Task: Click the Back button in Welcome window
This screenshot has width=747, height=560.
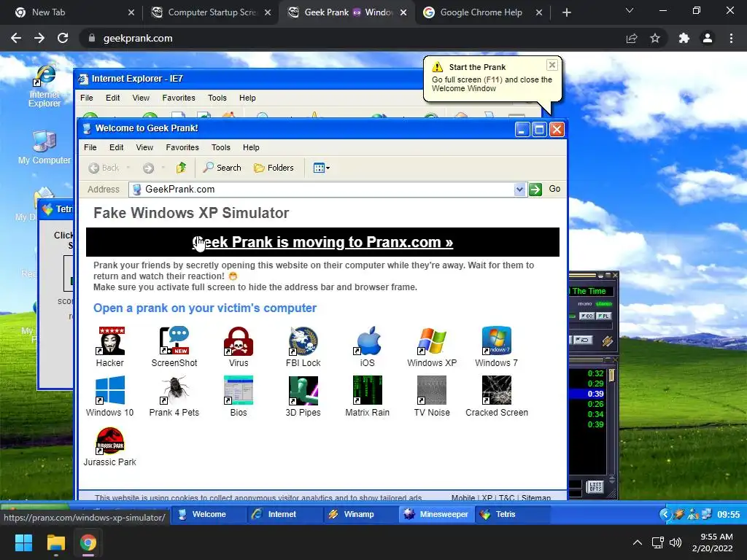Action: click(104, 168)
